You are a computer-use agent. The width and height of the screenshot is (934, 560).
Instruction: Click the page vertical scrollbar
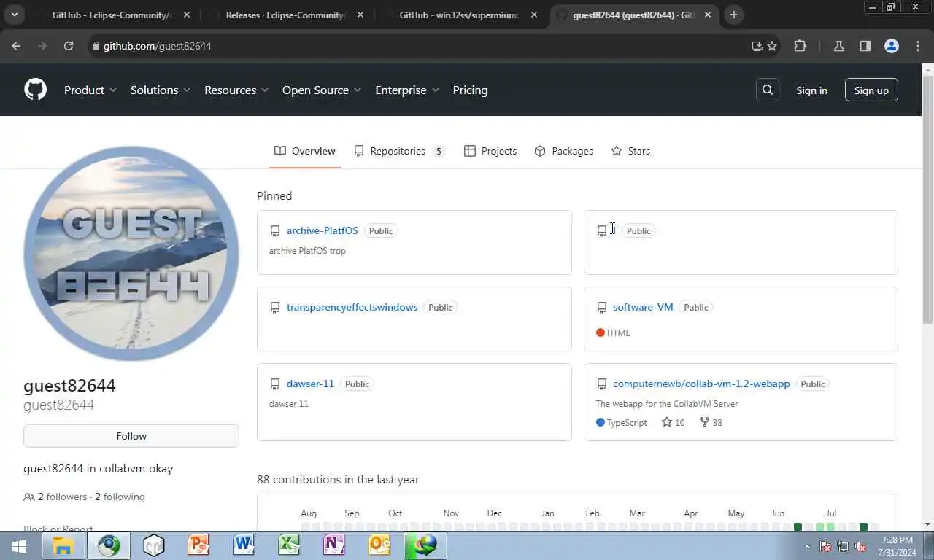pos(927,199)
